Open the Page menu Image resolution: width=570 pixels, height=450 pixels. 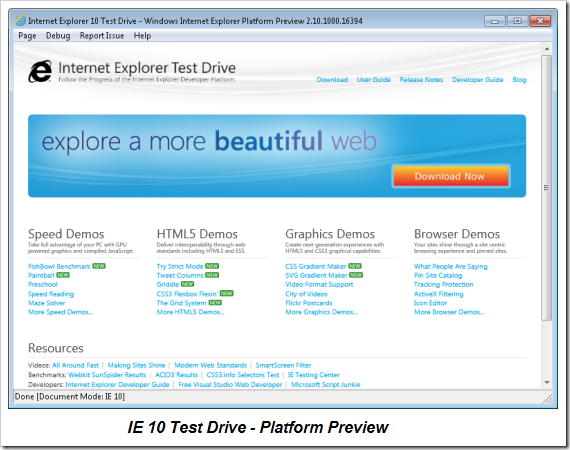(x=27, y=36)
